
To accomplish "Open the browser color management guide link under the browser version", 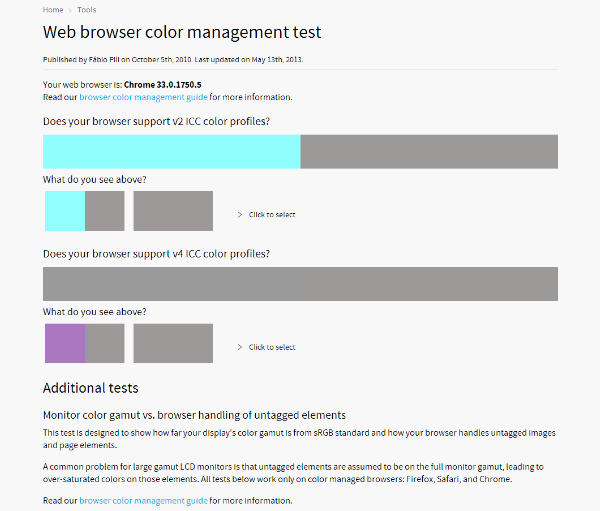I will point(143,97).
